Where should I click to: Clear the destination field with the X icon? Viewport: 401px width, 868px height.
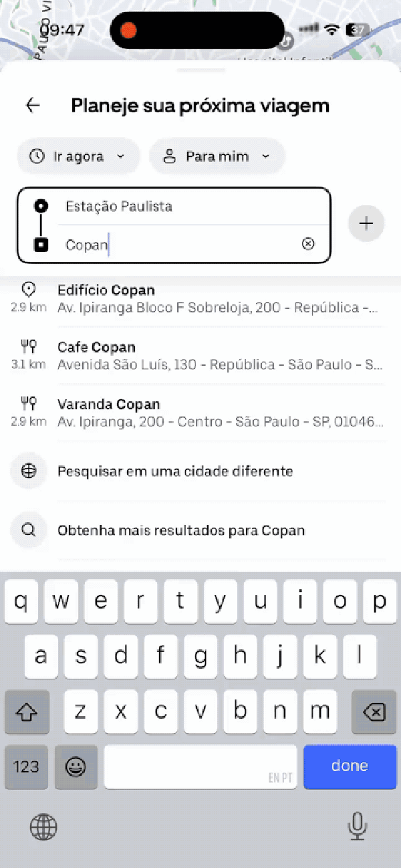[308, 243]
